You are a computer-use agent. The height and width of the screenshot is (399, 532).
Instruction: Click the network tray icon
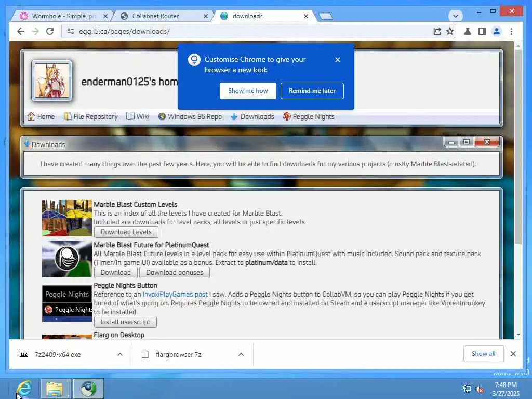click(x=467, y=389)
